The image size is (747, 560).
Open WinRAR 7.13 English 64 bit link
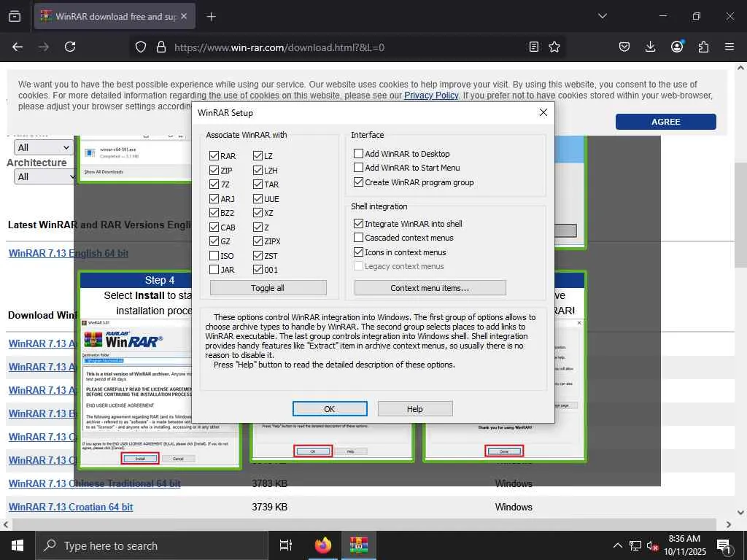point(68,253)
